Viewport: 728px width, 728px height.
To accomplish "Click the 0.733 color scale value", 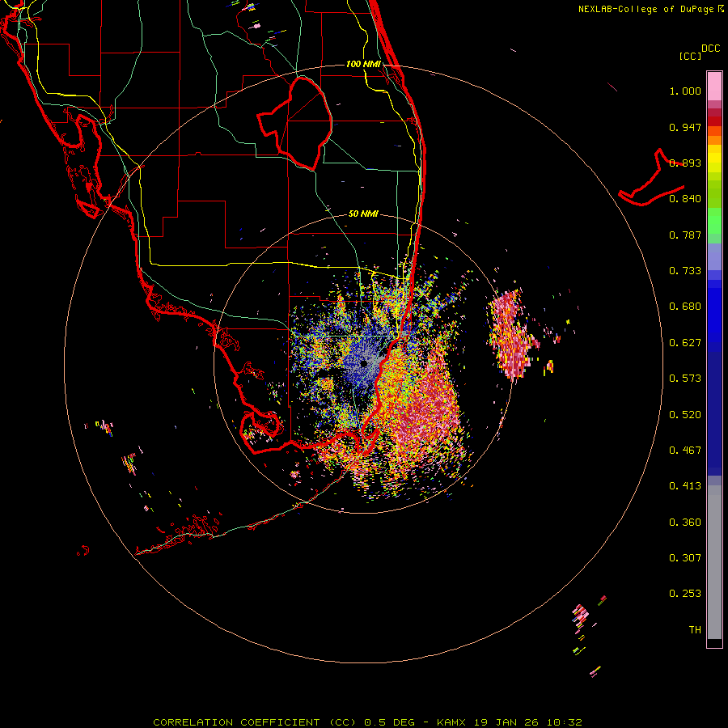I will click(x=685, y=271).
